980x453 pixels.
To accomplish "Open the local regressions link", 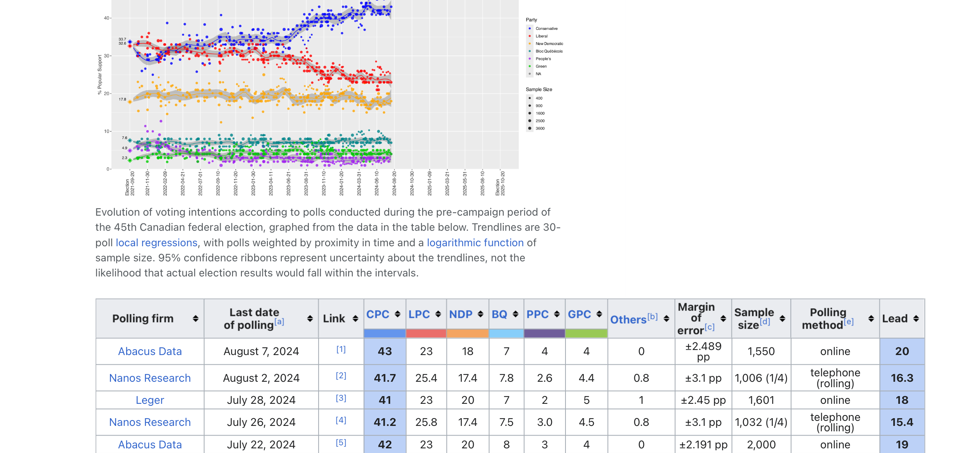I will pos(156,243).
